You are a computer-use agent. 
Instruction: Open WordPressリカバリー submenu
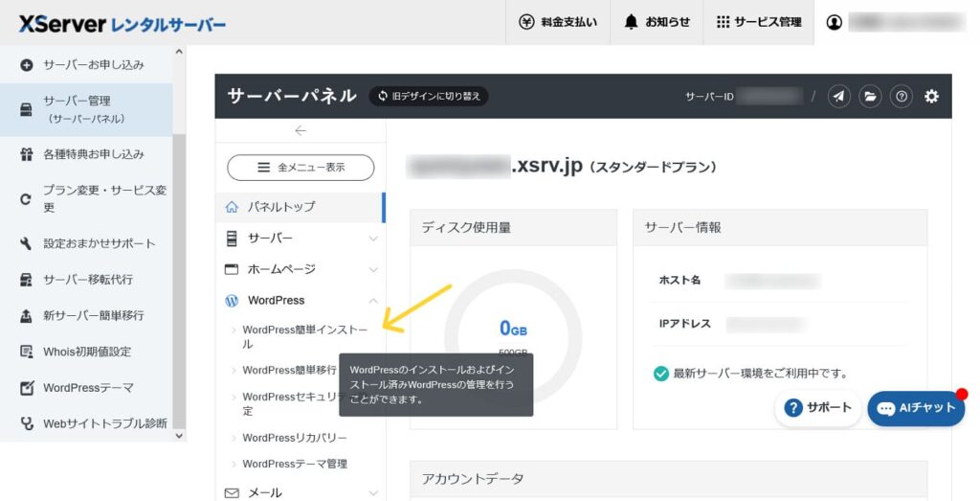coord(295,438)
